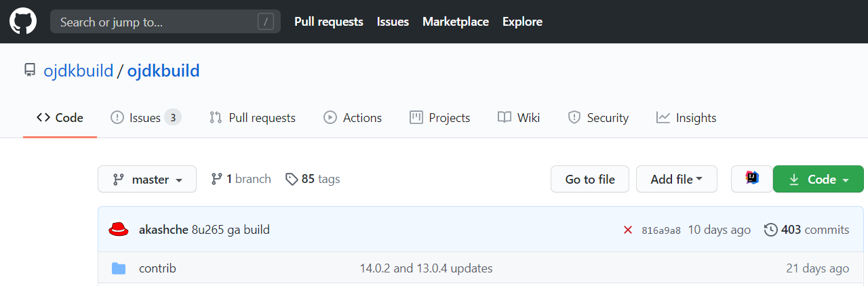Screen dimensions: 868x286
Task: Open the Wiki tab
Action: [519, 118]
